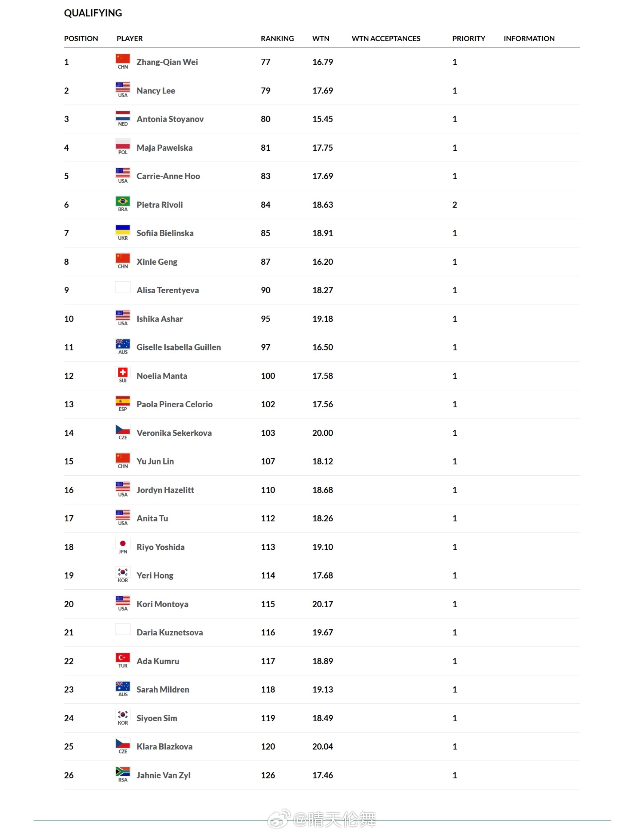
Task: Click the Netherlands flag beside Antonia Stoyanov
Action: click(x=123, y=116)
